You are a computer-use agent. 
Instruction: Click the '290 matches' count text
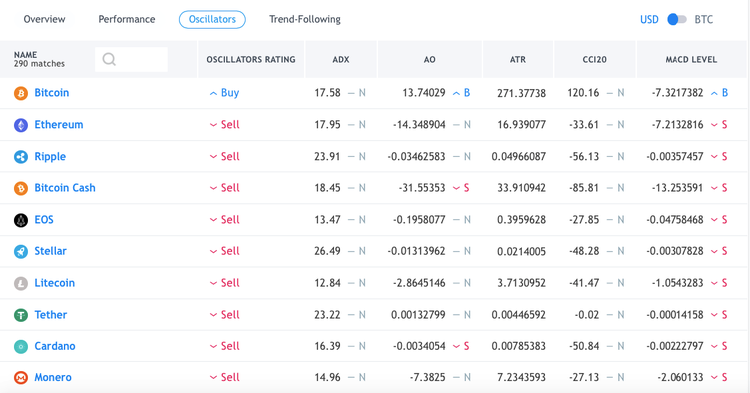click(x=39, y=64)
